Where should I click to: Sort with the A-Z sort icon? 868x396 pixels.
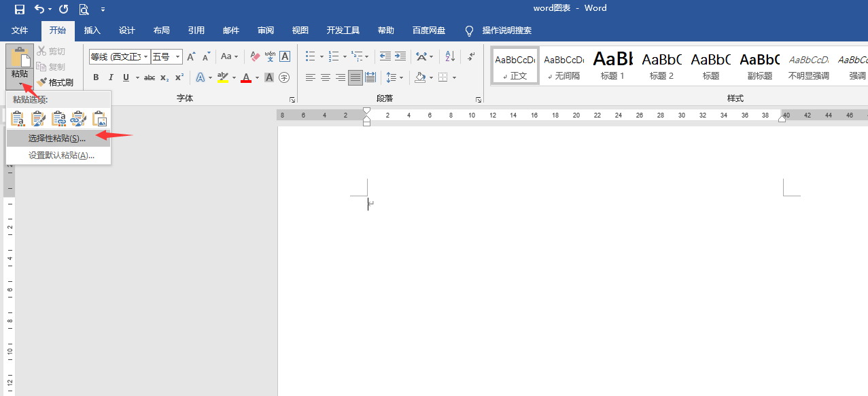coord(450,56)
